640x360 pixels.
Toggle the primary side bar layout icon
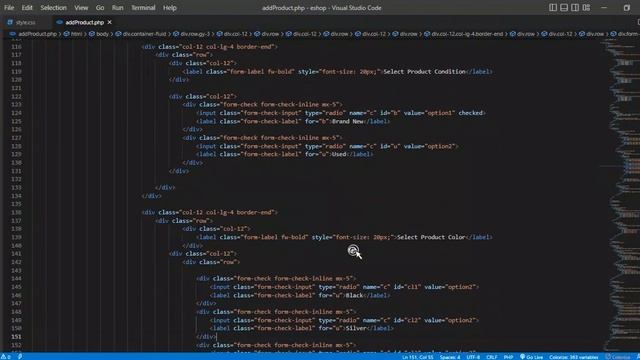[x=553, y=7]
